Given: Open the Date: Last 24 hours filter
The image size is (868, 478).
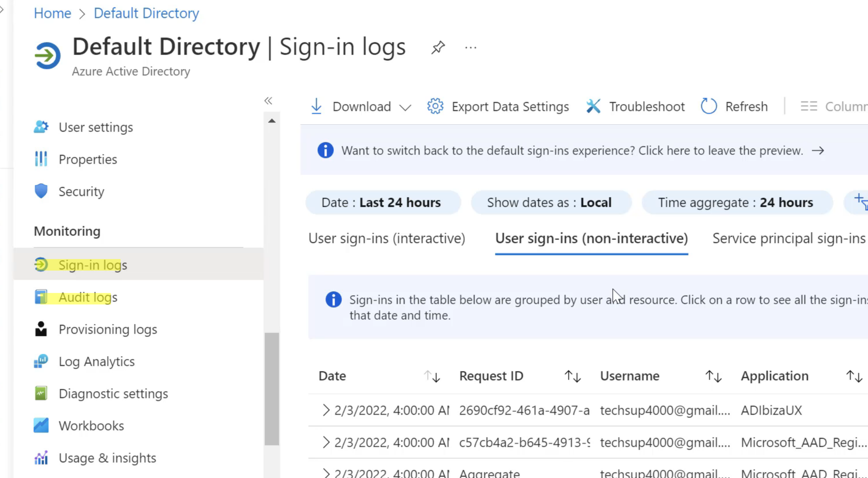Looking at the screenshot, I should pyautogui.click(x=383, y=202).
